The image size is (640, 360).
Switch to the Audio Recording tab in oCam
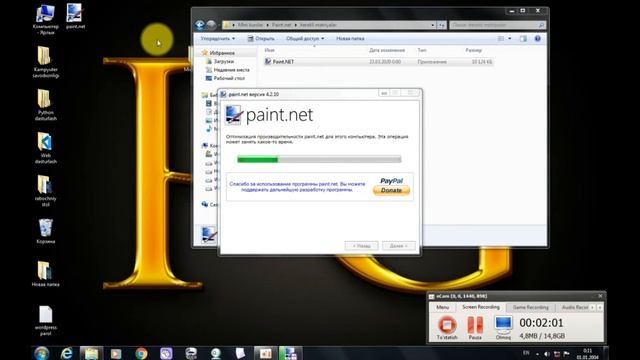pyautogui.click(x=575, y=307)
